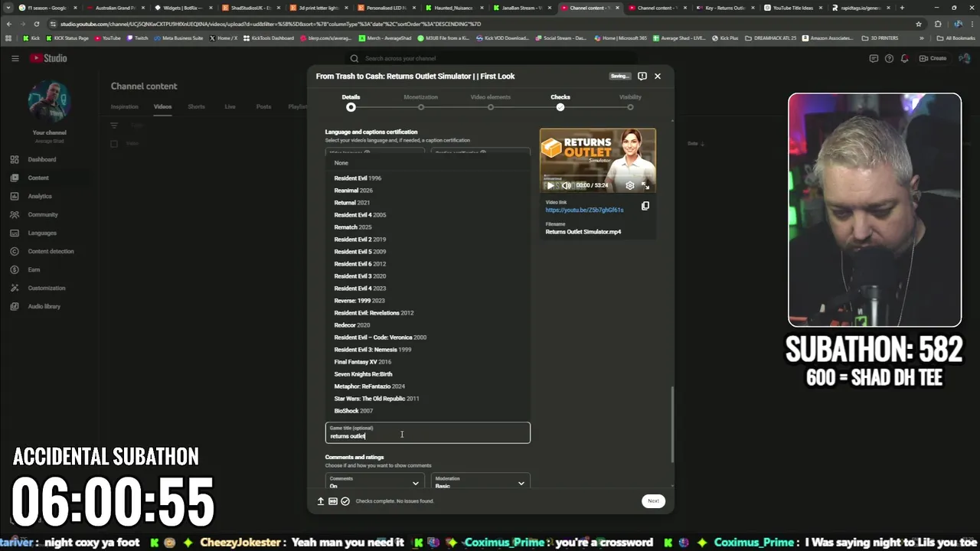Play the video preview

tap(550, 185)
